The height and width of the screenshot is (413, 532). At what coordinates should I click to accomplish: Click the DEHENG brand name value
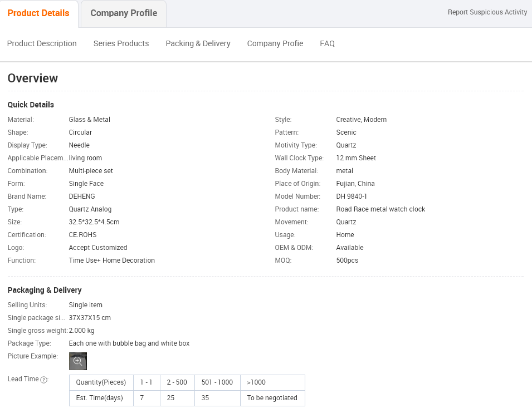(x=82, y=196)
